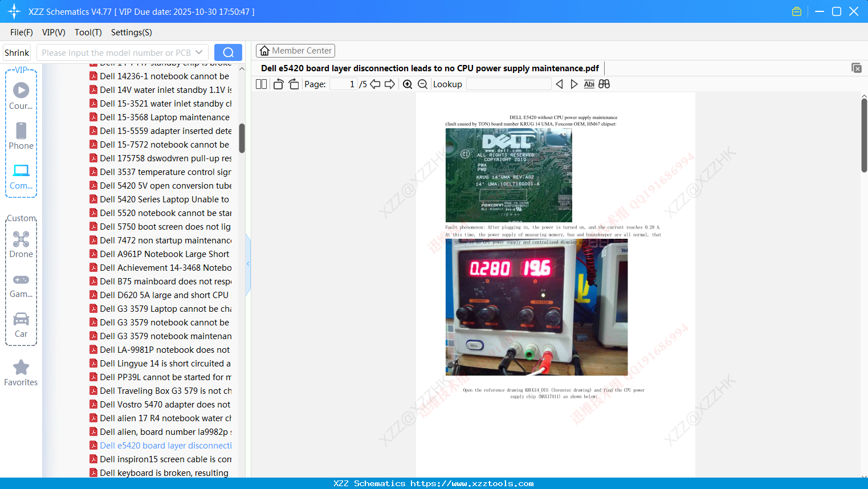Open the Settings(S) menu

(132, 32)
